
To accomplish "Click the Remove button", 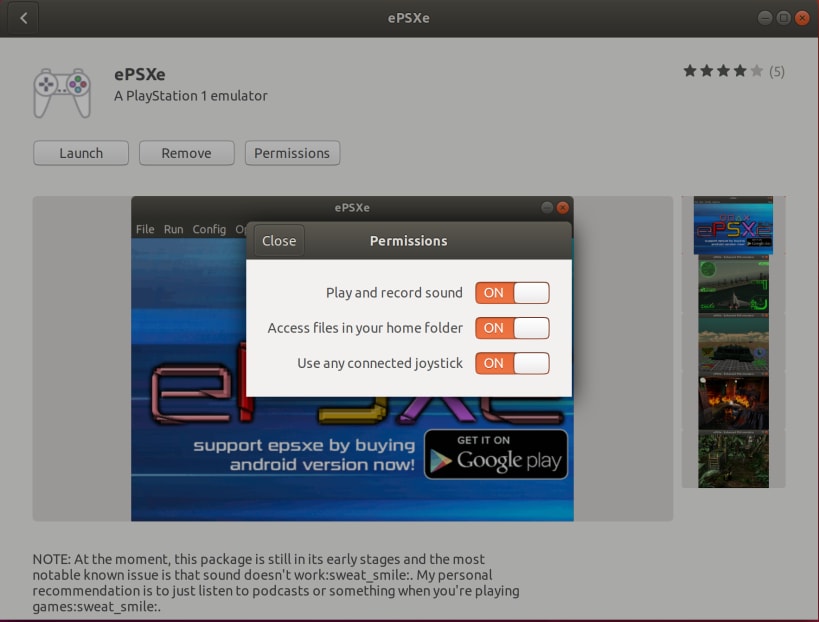I will point(186,153).
